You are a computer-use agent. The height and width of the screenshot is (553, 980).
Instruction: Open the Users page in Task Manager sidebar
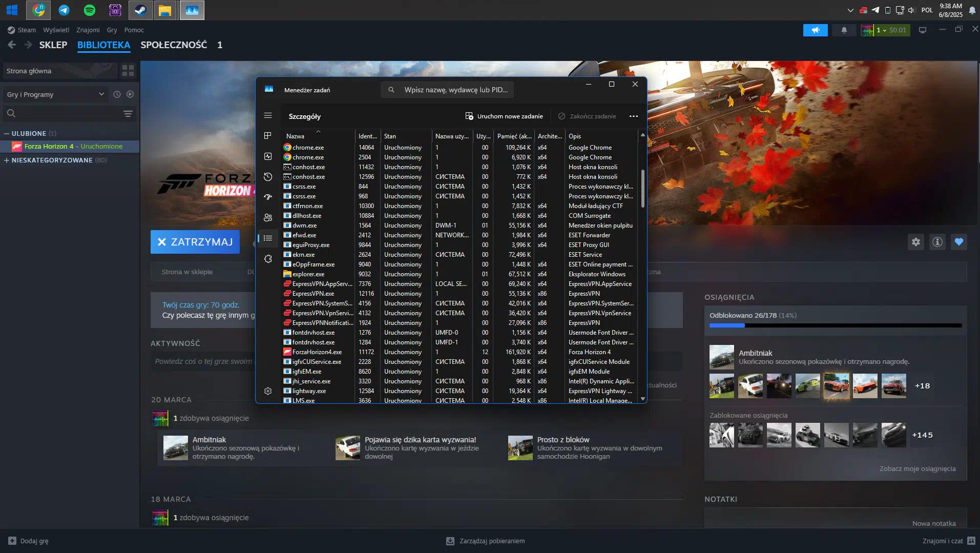[x=268, y=218]
